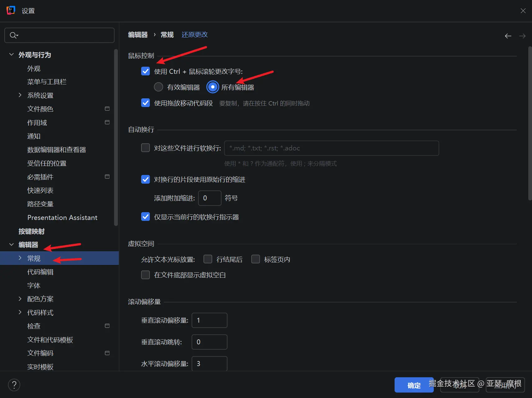Click the 添加附加缩进 number field
The width and height of the screenshot is (532, 398).
(210, 198)
